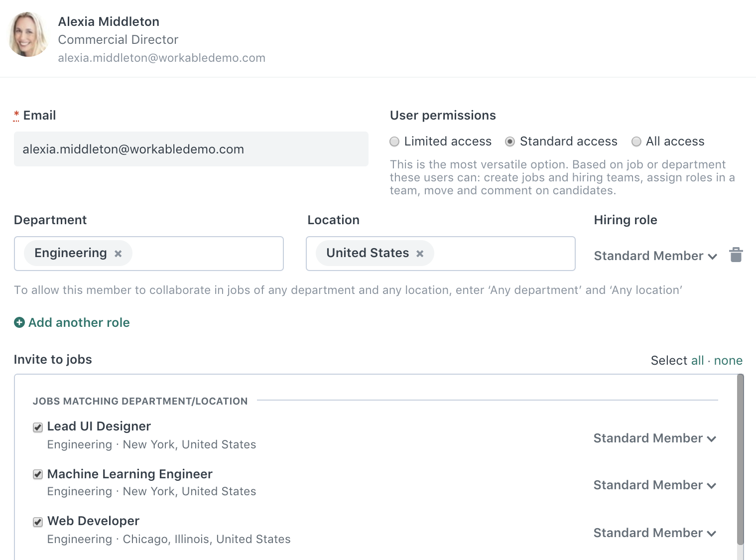The image size is (756, 560).
Task: Click the Lead UI Designer job title
Action: pyautogui.click(x=99, y=426)
